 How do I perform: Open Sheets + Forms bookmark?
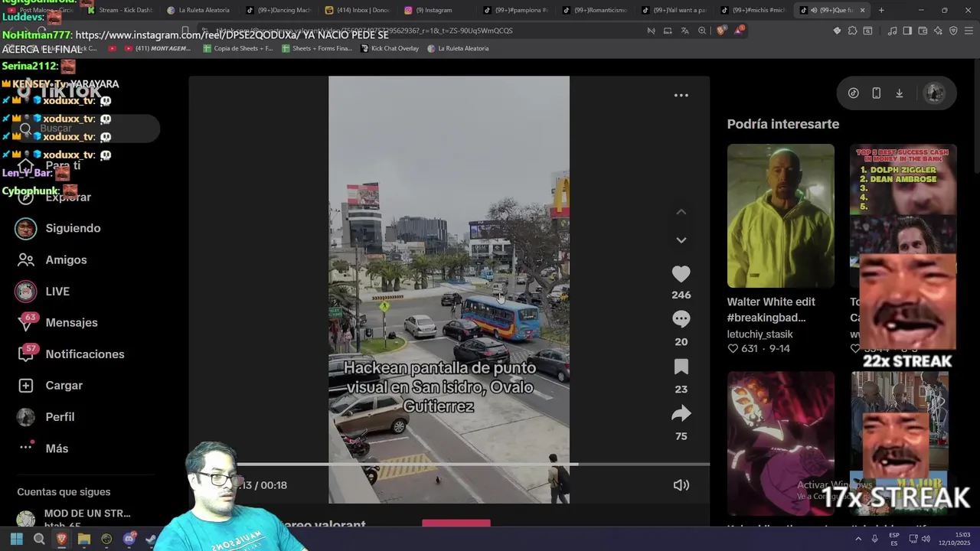click(x=317, y=48)
